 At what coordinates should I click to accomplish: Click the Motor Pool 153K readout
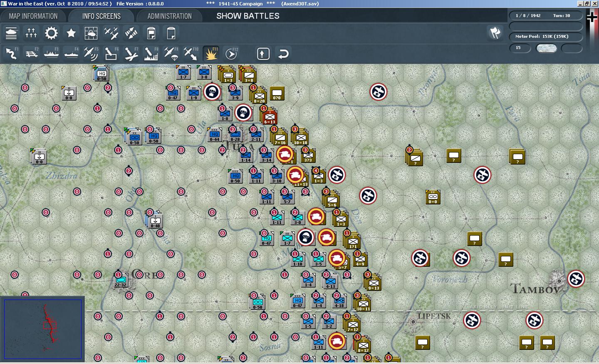tap(546, 37)
